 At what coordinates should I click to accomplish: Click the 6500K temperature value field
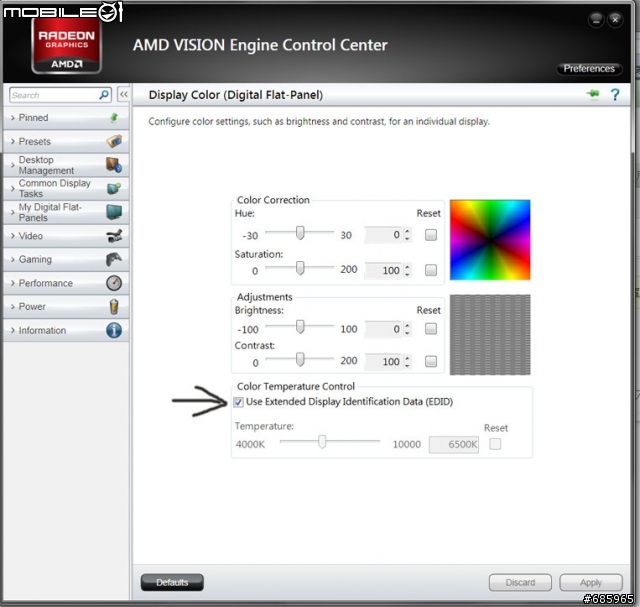tap(454, 444)
